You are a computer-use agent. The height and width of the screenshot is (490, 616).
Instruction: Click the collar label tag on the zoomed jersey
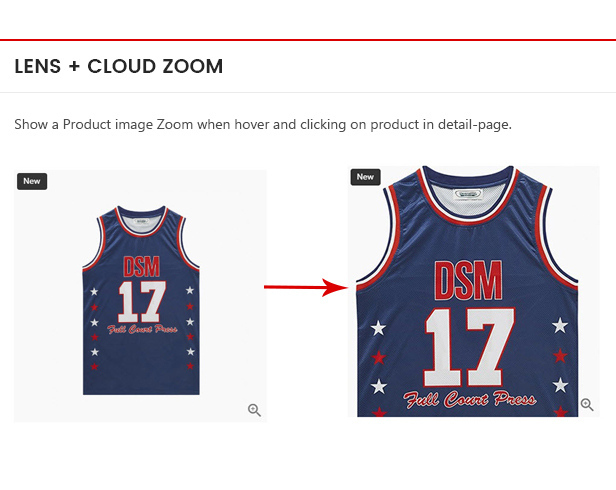(468, 194)
